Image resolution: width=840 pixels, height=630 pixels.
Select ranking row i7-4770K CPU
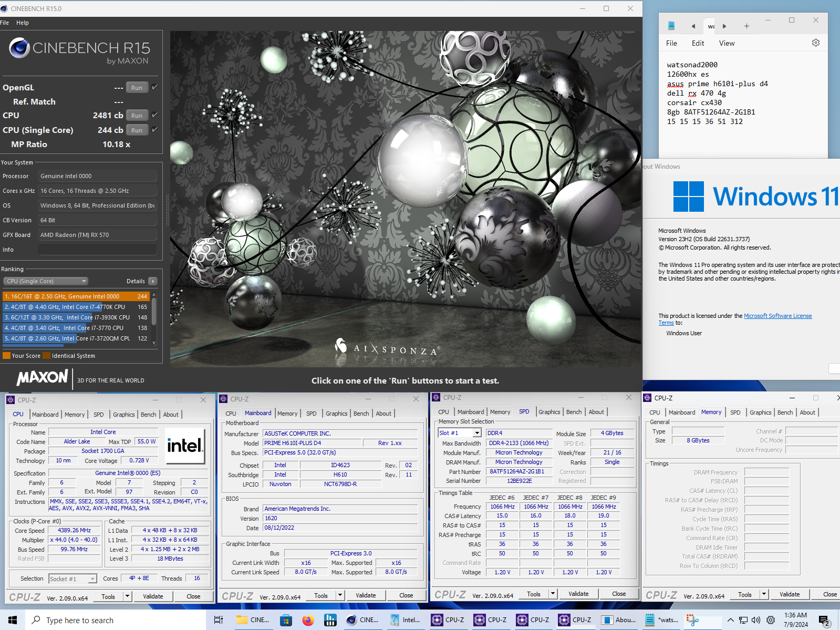76,307
